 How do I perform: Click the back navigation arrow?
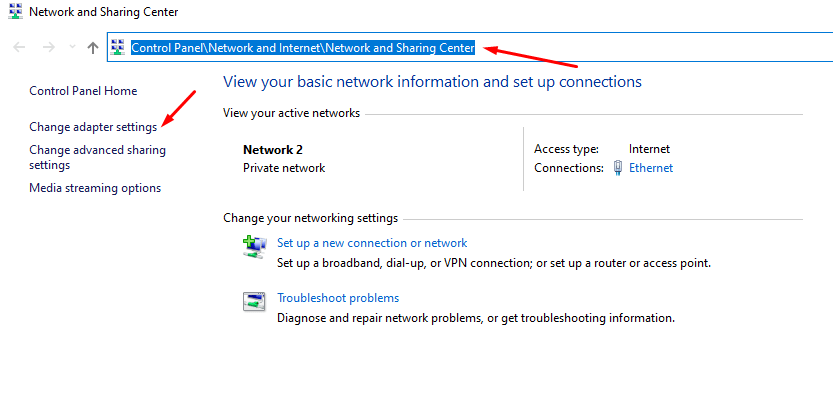click(18, 47)
